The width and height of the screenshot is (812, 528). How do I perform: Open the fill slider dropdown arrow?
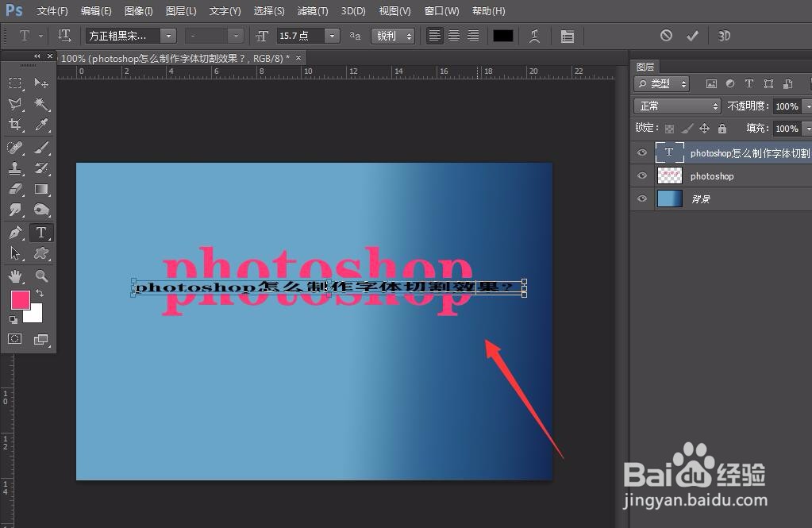pos(808,128)
